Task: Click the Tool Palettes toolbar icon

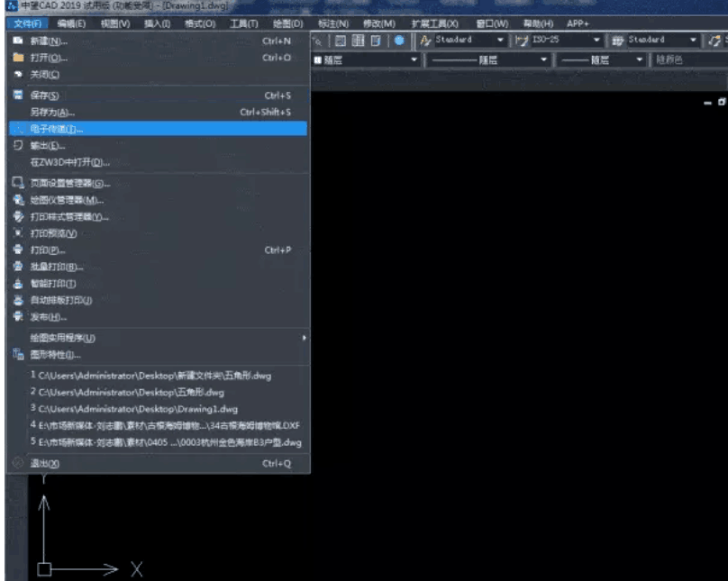Action: [x=376, y=41]
